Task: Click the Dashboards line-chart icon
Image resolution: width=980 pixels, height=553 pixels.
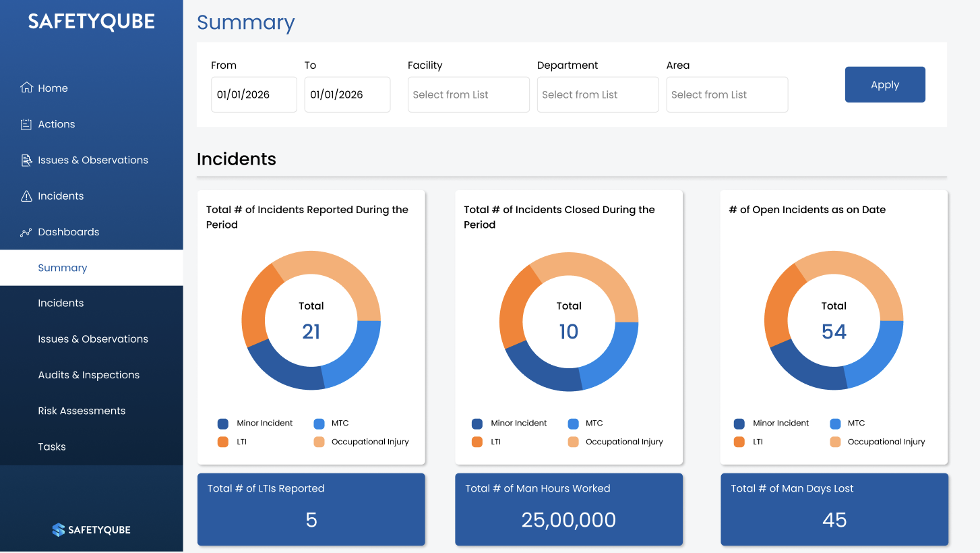Action: [26, 232]
